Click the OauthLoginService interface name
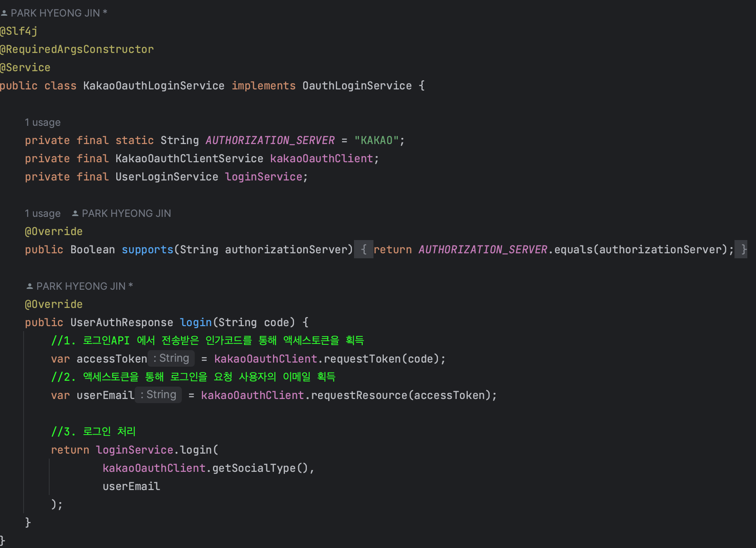 357,86
